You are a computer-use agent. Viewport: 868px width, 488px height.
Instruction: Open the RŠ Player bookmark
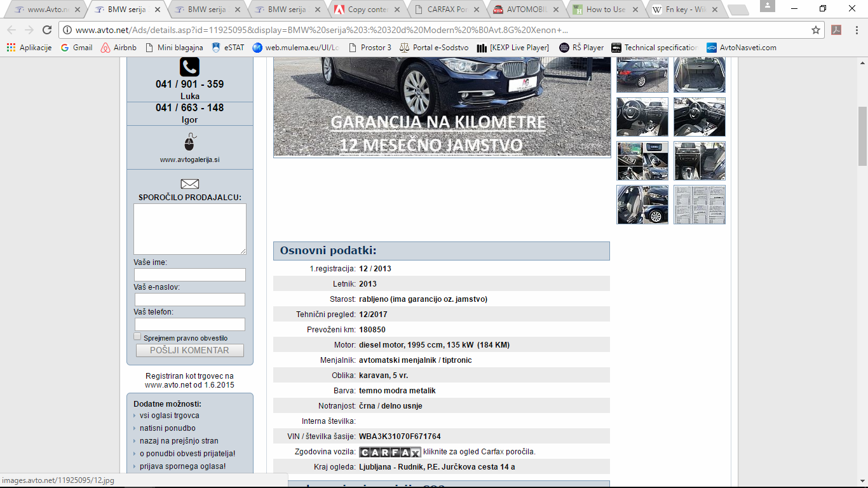coord(581,48)
